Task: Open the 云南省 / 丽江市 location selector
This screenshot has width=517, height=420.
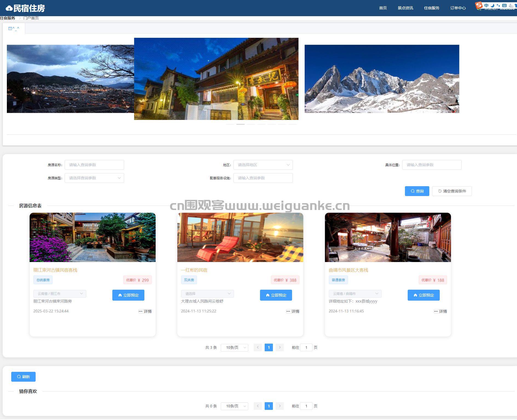Action: 60,294
